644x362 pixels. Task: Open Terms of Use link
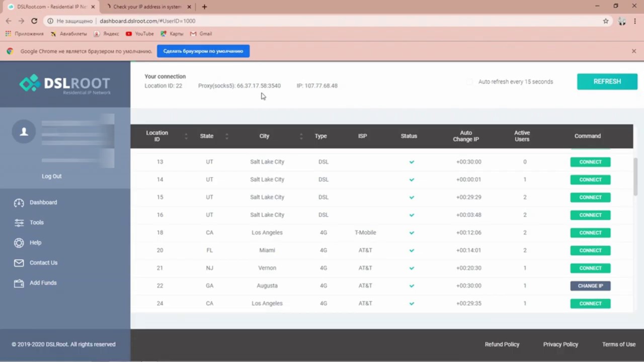tap(619, 344)
